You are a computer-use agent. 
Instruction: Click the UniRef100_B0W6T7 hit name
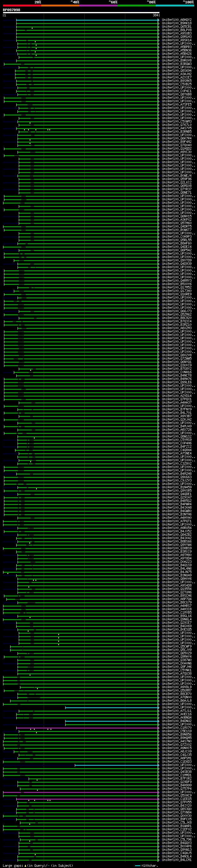tap(177, 230)
